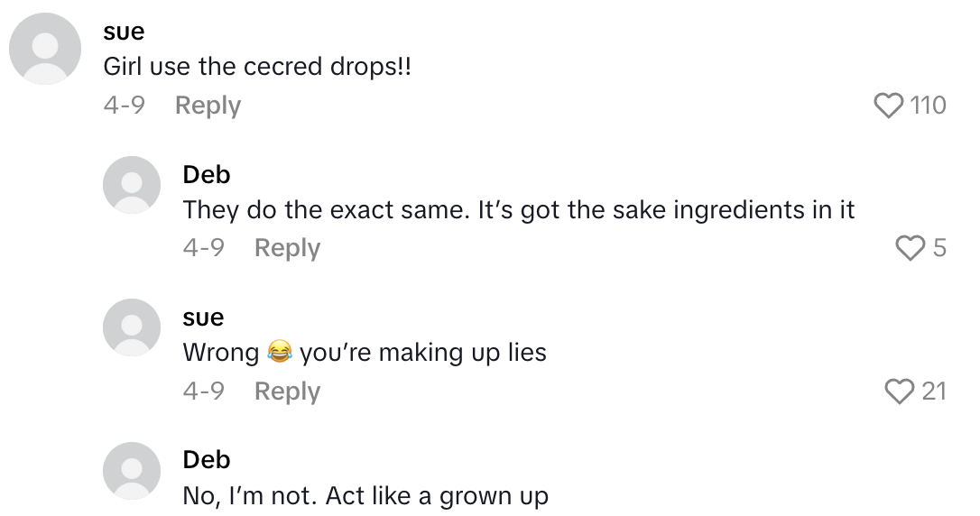This screenshot has height=516, width=980.
Task: Select the comment text "Girl use the cecred drops!!"
Action: tap(257, 68)
